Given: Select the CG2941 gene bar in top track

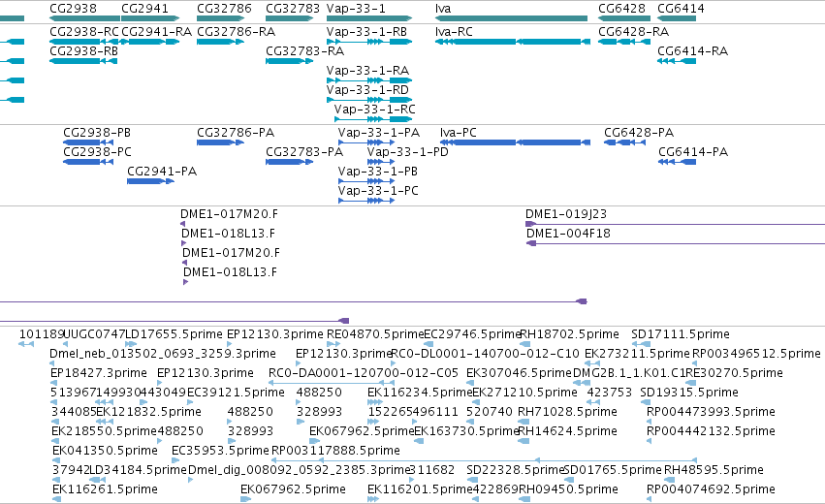Looking at the screenshot, I should click(x=150, y=18).
